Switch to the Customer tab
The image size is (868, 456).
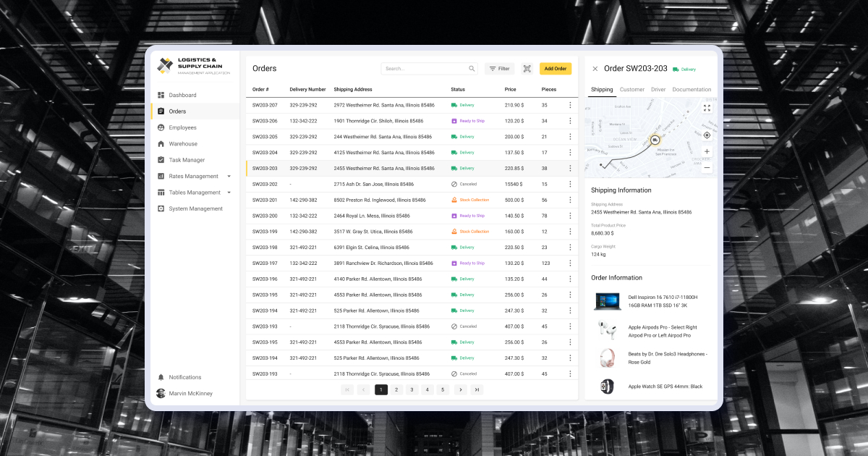click(631, 89)
